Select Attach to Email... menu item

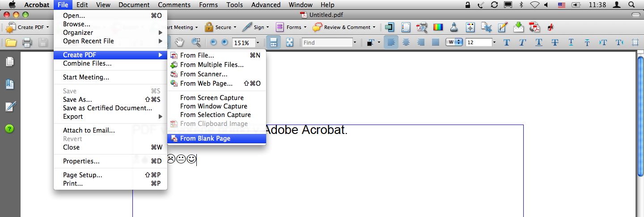[110, 130]
